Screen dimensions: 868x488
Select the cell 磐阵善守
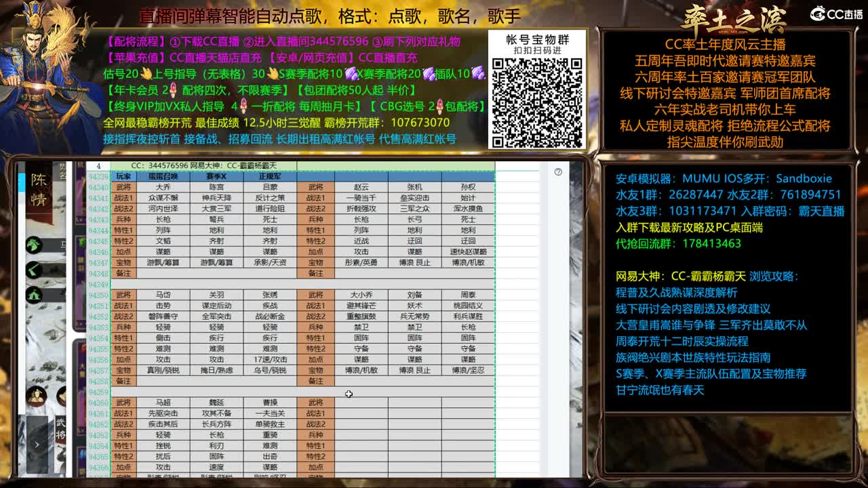click(163, 317)
